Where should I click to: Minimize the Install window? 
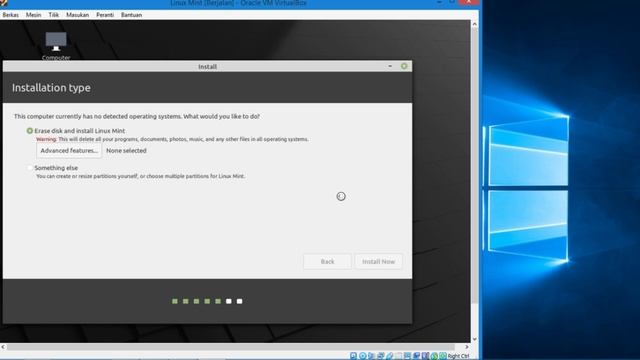[390, 66]
